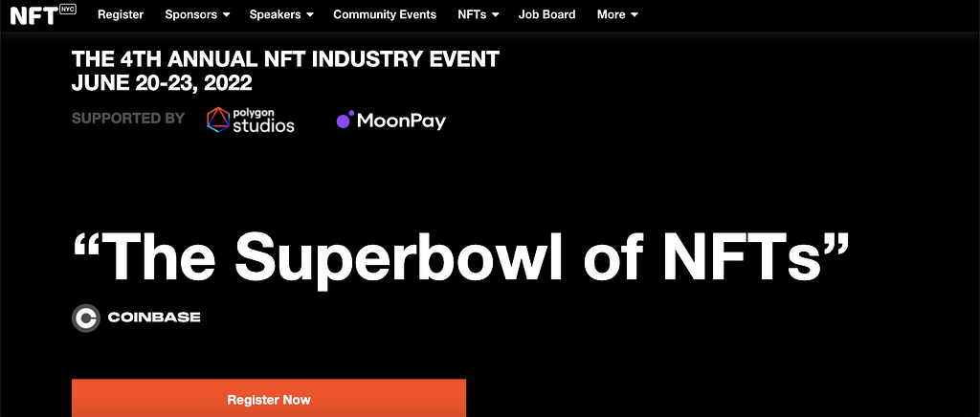
Task: Expand the Sponsors dropdown arrow
Action: 226,14
